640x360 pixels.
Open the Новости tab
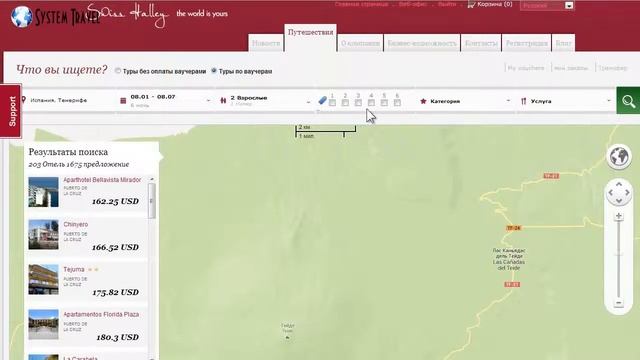(266, 43)
